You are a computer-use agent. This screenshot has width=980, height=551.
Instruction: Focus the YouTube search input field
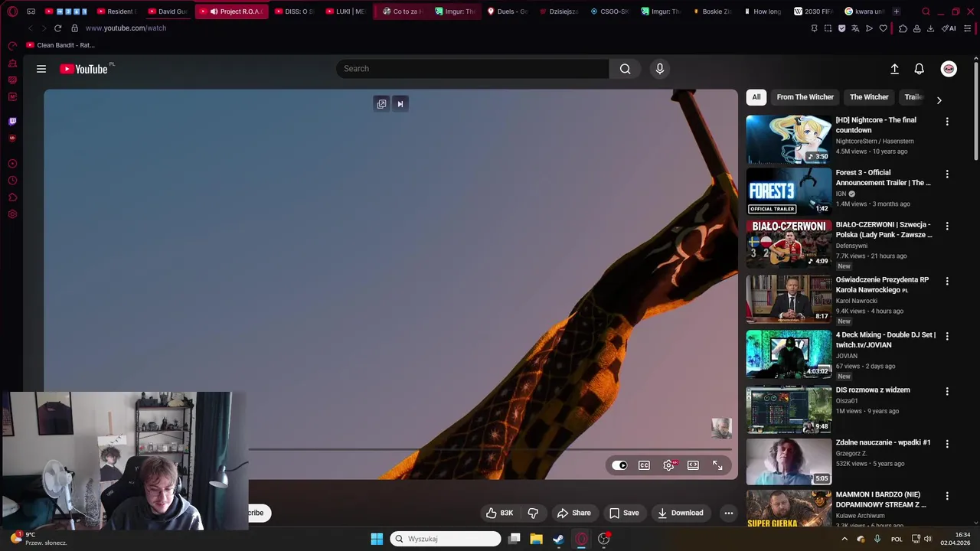click(x=472, y=69)
